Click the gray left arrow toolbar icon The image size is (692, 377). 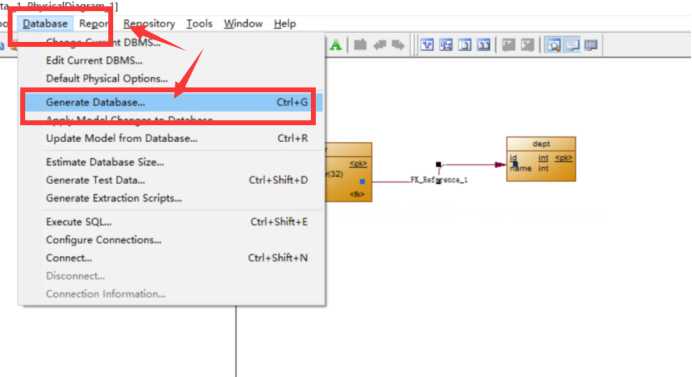pyautogui.click(x=380, y=45)
